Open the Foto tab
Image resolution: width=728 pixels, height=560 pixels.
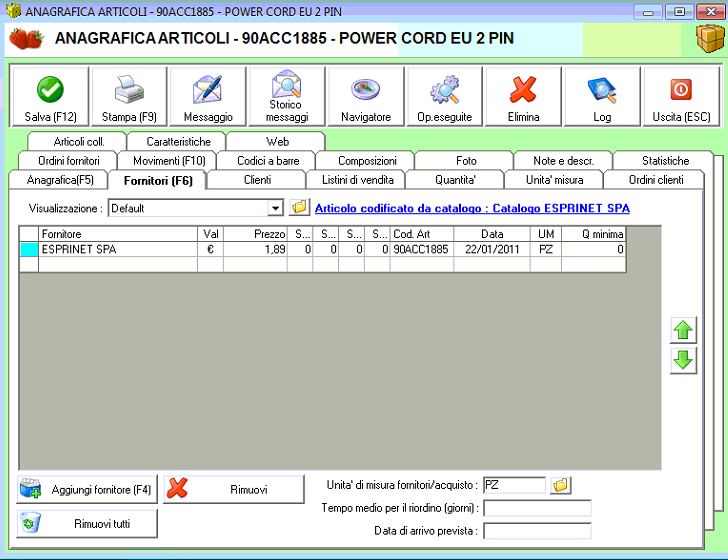pyautogui.click(x=466, y=161)
